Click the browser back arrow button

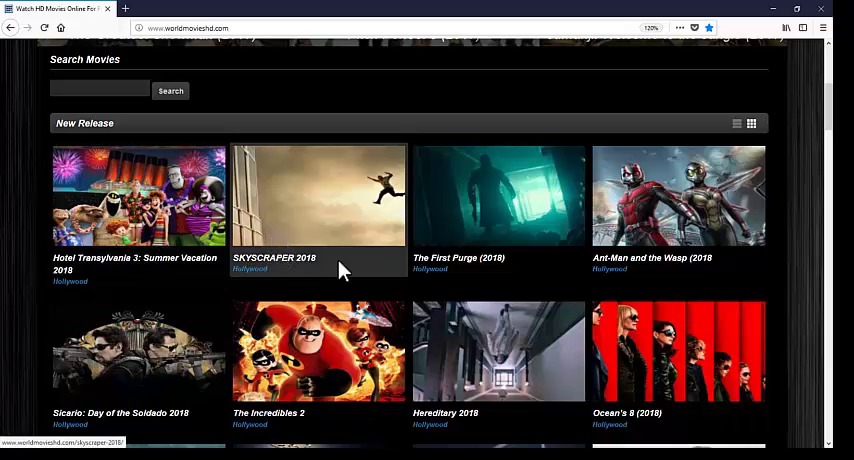10,28
